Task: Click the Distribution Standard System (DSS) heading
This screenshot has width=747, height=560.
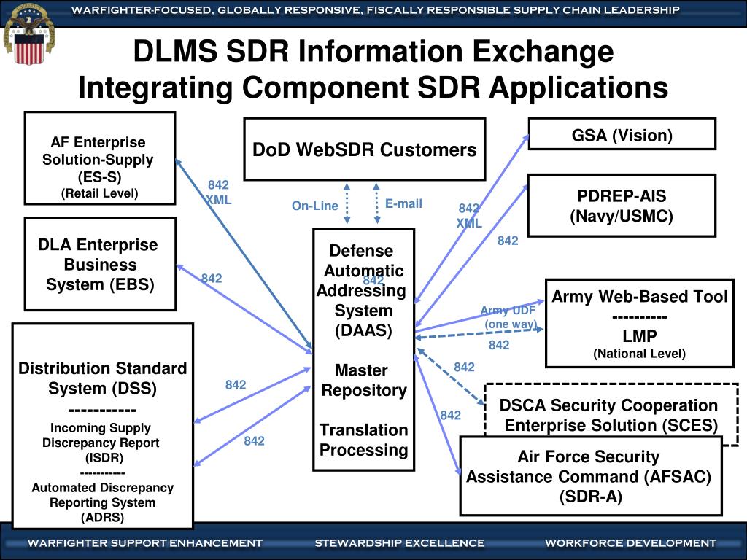Action: coord(102,378)
